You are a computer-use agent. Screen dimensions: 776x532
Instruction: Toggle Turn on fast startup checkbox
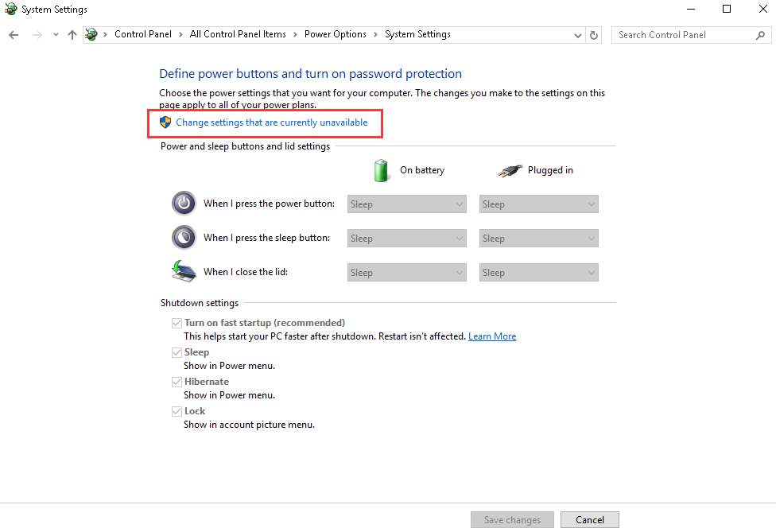pos(177,323)
